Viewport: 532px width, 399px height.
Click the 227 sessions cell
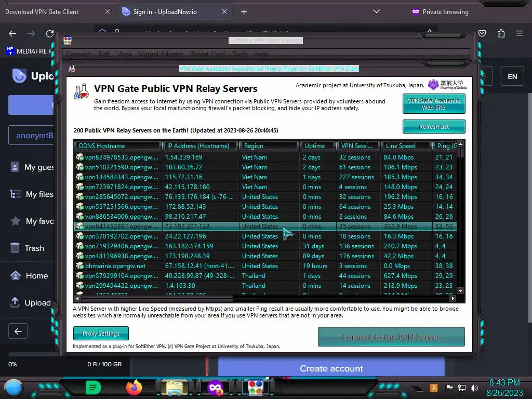coord(356,177)
